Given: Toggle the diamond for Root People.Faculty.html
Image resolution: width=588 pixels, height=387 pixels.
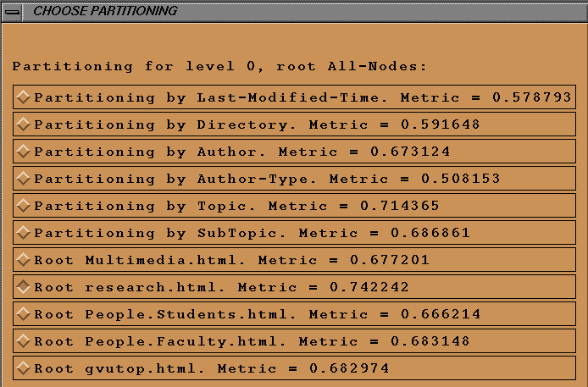Looking at the screenshot, I should point(24,341).
